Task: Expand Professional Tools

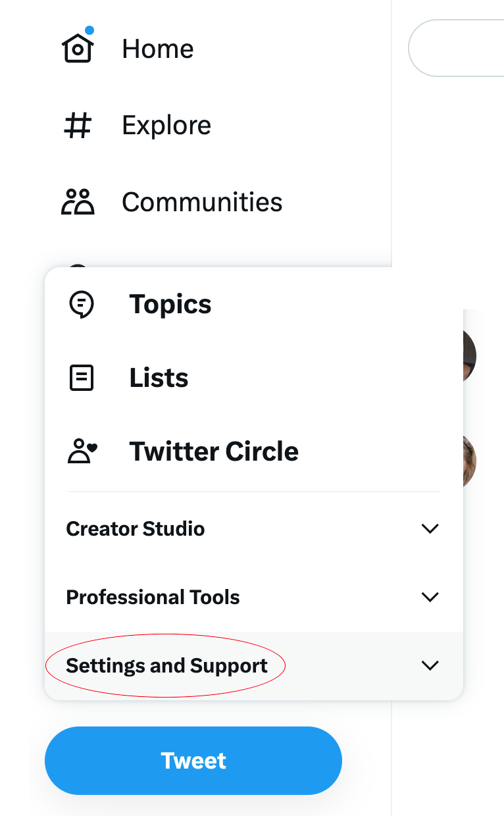Action: (x=153, y=597)
